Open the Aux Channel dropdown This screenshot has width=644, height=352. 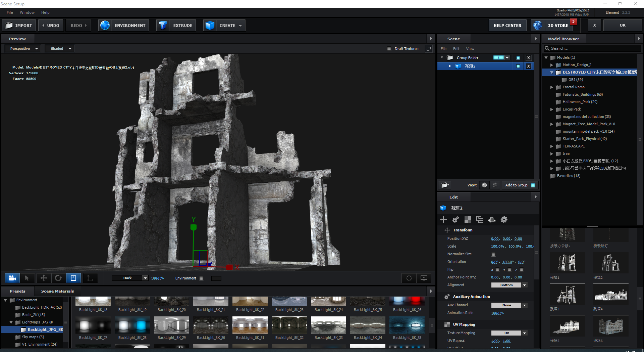tap(508, 305)
